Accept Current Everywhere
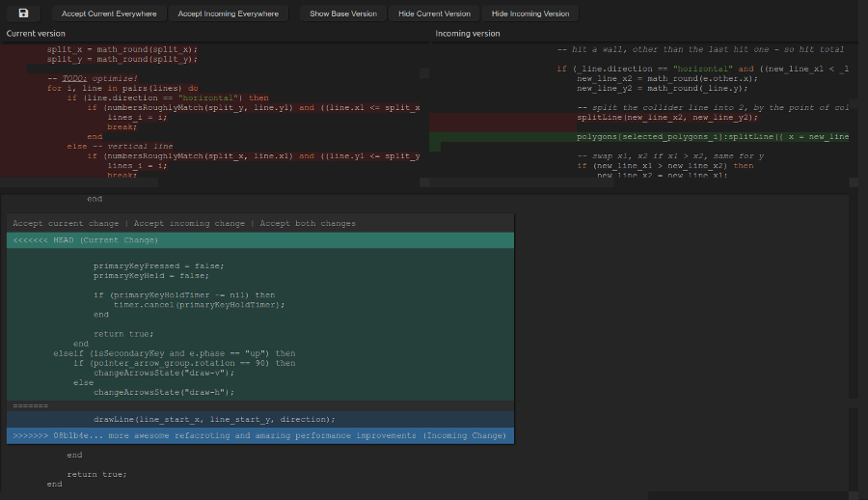 click(x=109, y=14)
